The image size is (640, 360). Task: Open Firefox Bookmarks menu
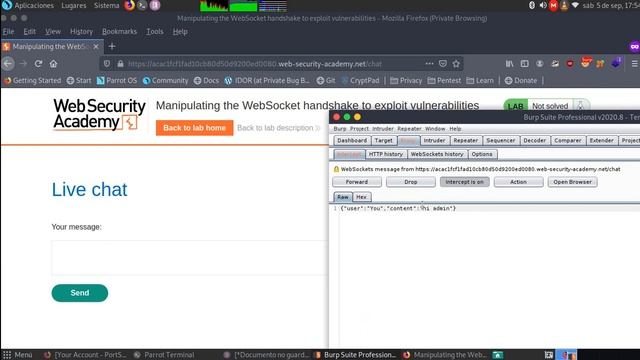(119, 31)
